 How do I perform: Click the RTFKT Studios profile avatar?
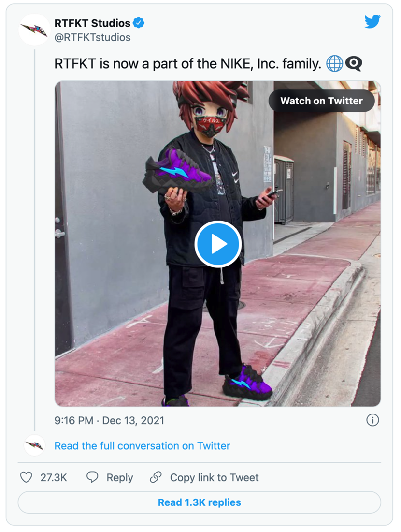click(34, 30)
